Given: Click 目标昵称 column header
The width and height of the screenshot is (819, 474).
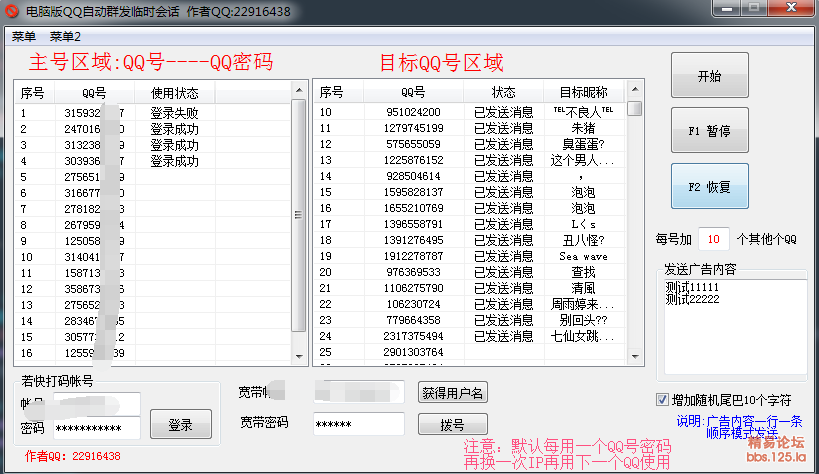Looking at the screenshot, I should (x=583, y=92).
